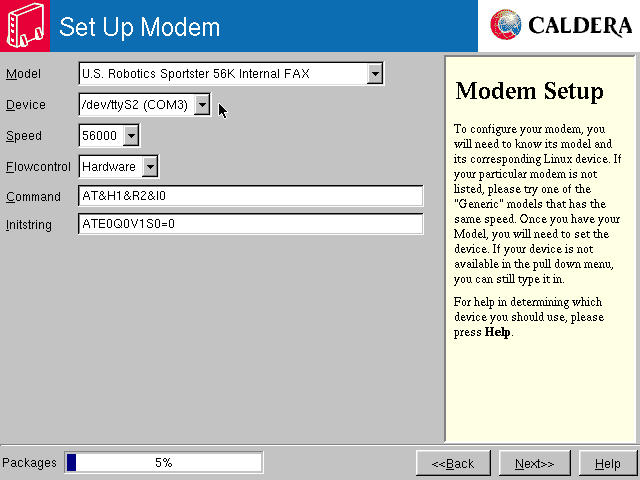Click the Hardware flowcontrol value
Viewport: 640px width, 480px height.
click(x=109, y=166)
